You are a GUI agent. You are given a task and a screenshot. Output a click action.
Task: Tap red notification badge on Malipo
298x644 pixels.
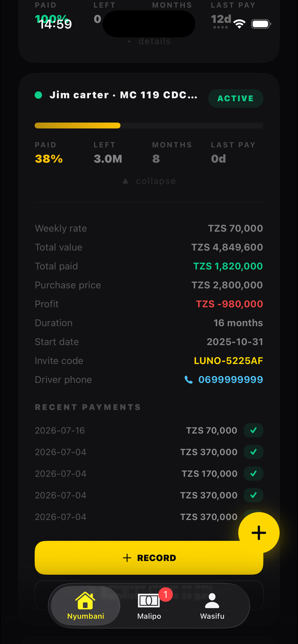(x=165, y=594)
